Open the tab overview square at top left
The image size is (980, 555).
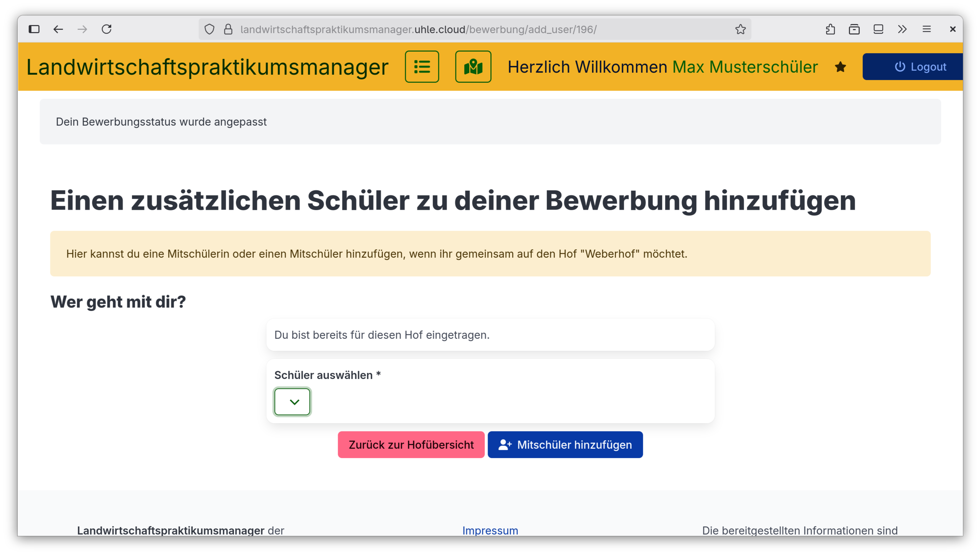(x=34, y=29)
